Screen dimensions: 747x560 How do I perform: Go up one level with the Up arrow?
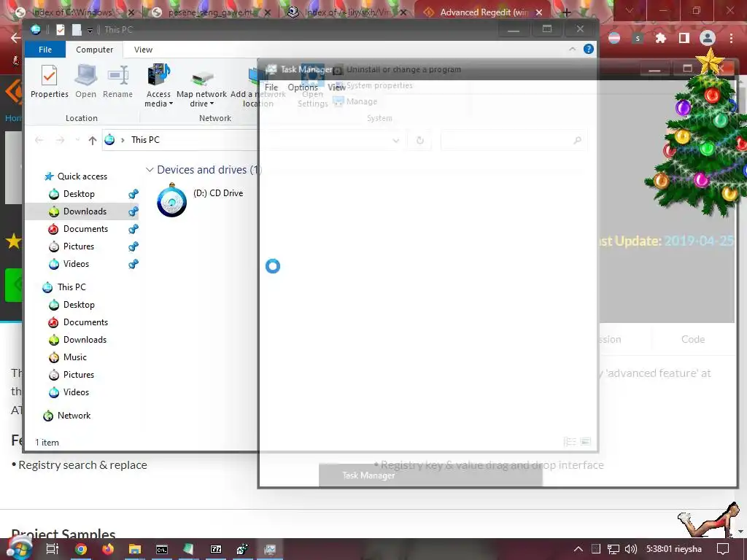click(93, 140)
